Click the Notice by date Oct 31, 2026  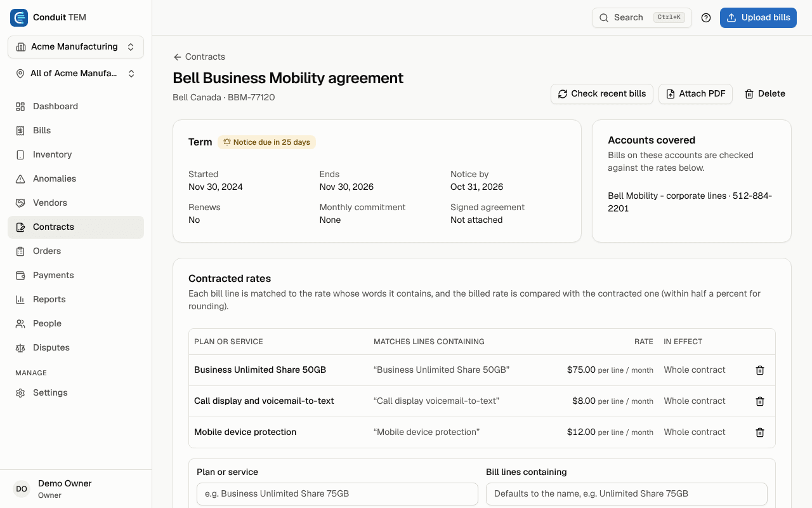click(477, 187)
